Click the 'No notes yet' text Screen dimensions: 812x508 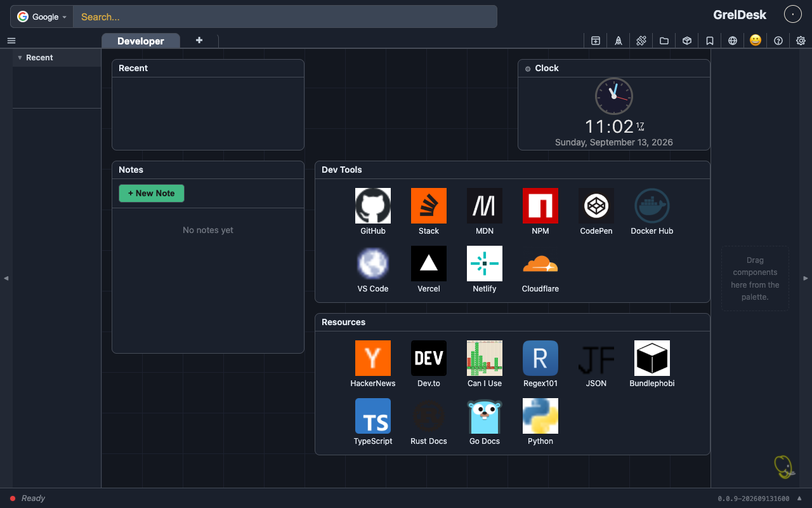(x=208, y=230)
